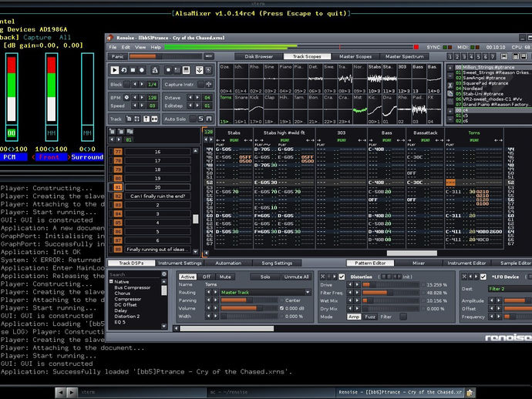Switch to Master Spectrum tab
The width and height of the screenshot is (532, 399).
(x=404, y=56)
